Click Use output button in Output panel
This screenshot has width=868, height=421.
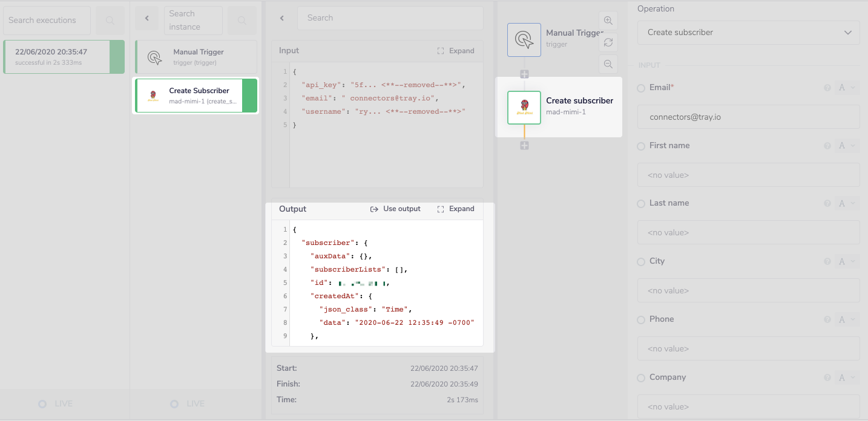coord(395,209)
